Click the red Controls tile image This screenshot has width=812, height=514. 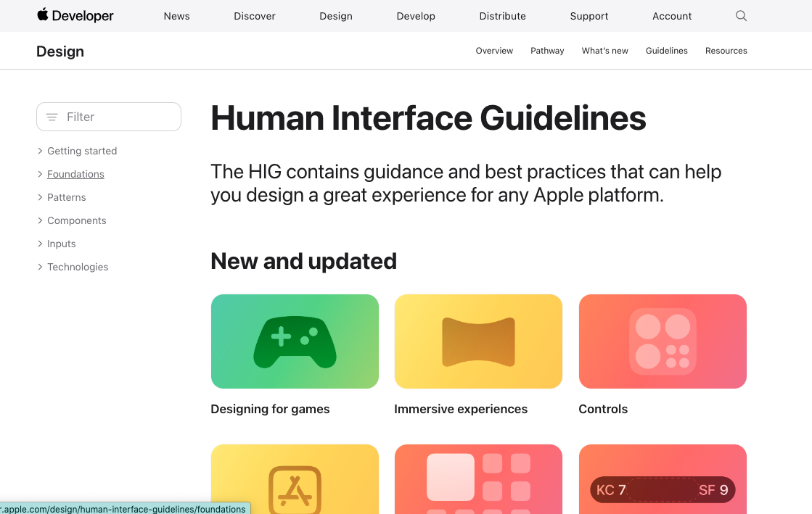point(663,341)
